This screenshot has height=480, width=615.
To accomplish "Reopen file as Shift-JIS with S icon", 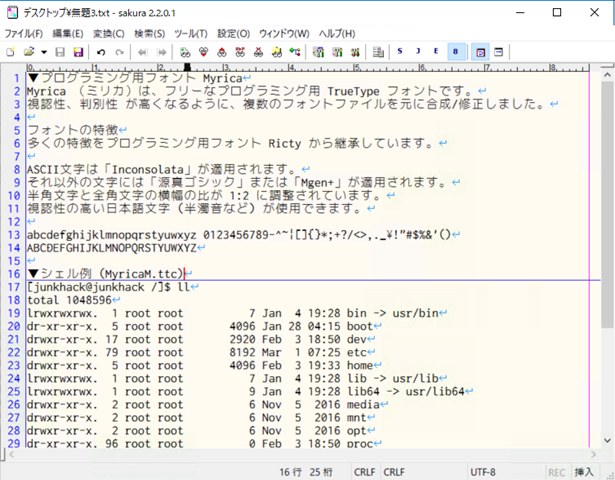I will tap(400, 51).
